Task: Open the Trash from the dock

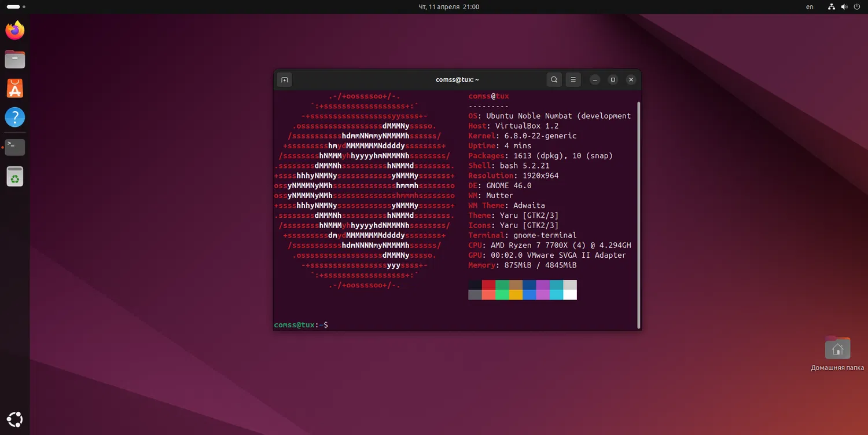Action: [x=15, y=177]
